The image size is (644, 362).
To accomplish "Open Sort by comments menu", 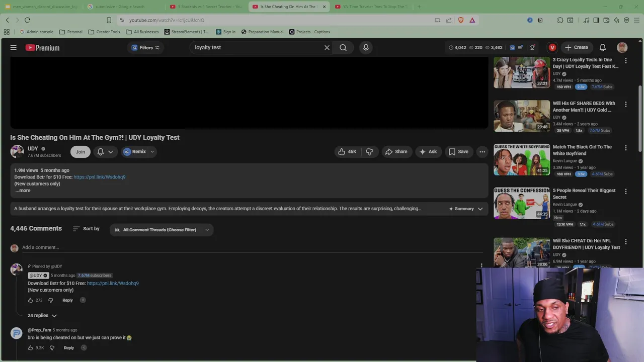I will click(86, 229).
